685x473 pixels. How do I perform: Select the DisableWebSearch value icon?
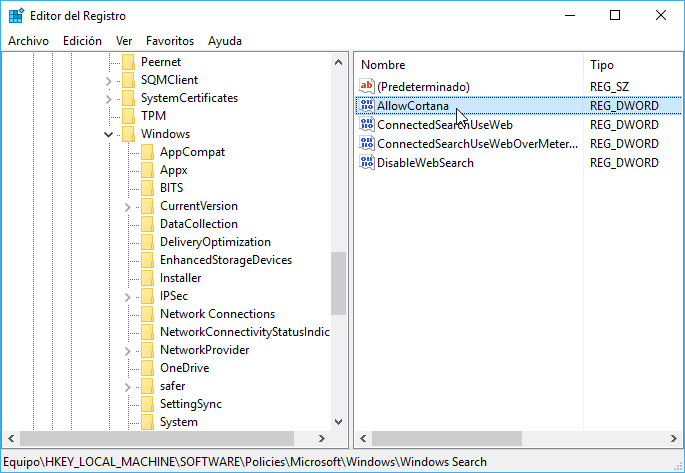(x=367, y=162)
